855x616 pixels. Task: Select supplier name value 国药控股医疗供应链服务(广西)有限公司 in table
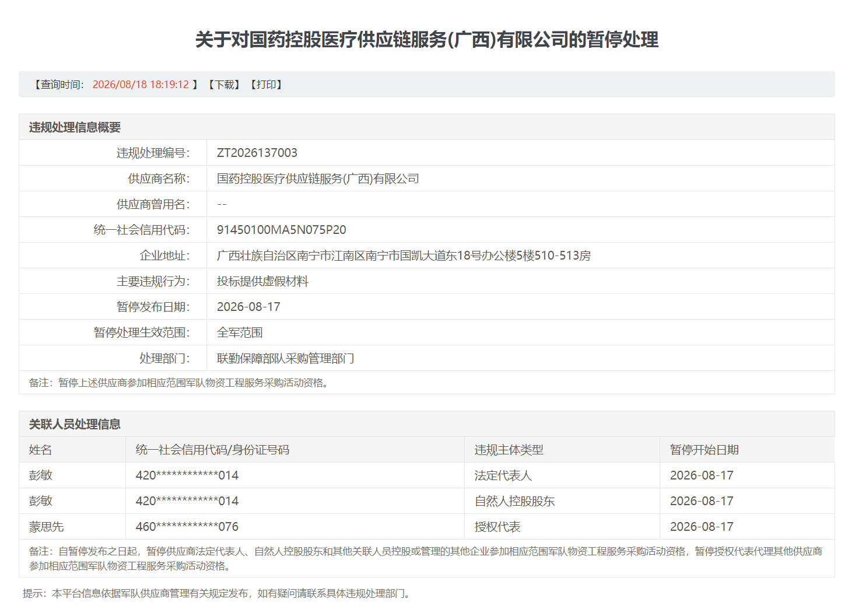pos(318,178)
